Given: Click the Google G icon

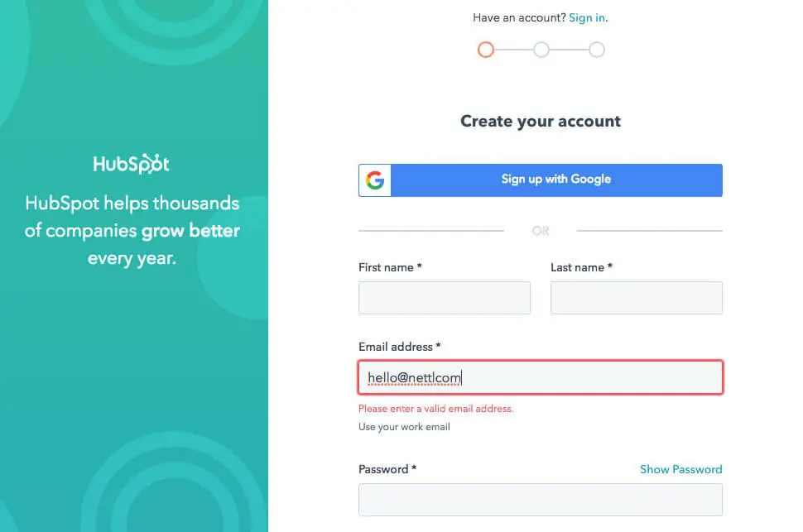Looking at the screenshot, I should [x=375, y=180].
